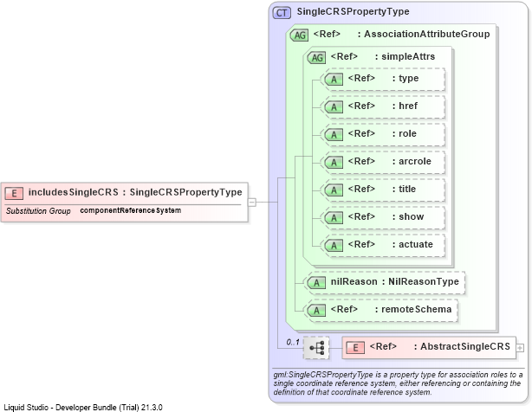Click the A icon of the role attribute
Image resolution: width=532 pixels, height=412 pixels.
click(x=334, y=135)
